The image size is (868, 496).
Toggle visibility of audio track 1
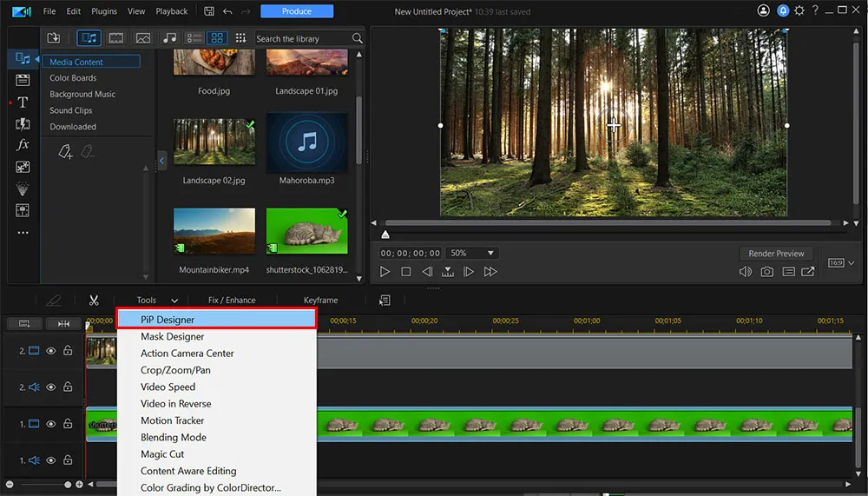click(x=51, y=460)
